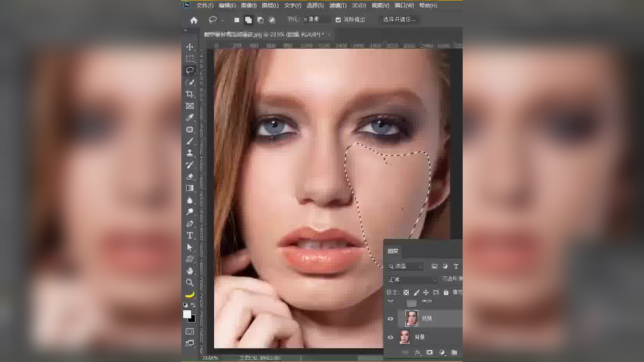
Task: Swap foreground and background colors
Action: pyautogui.click(x=193, y=305)
